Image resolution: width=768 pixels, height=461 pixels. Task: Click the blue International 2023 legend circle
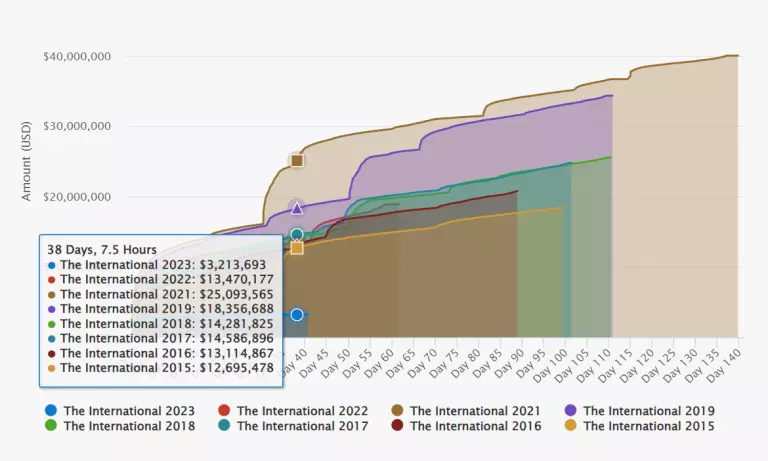pyautogui.click(x=51, y=411)
